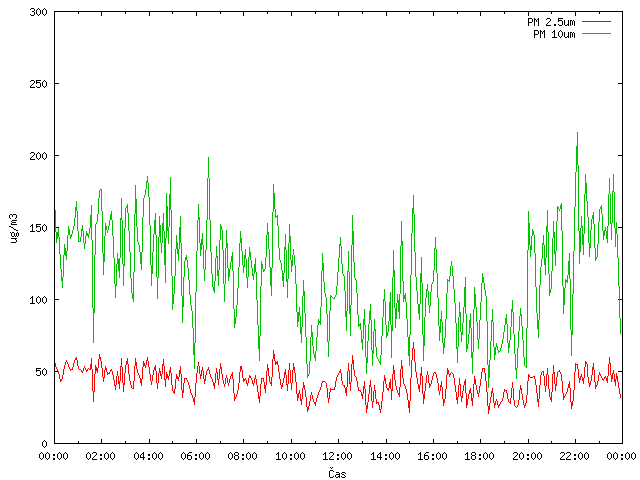The height and width of the screenshot is (480, 640).
Task: Click the highest green peak after 22:00
Action: coord(577,133)
